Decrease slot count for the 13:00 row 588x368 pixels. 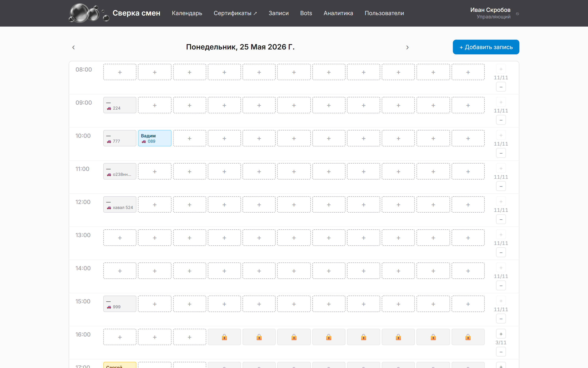point(501,252)
